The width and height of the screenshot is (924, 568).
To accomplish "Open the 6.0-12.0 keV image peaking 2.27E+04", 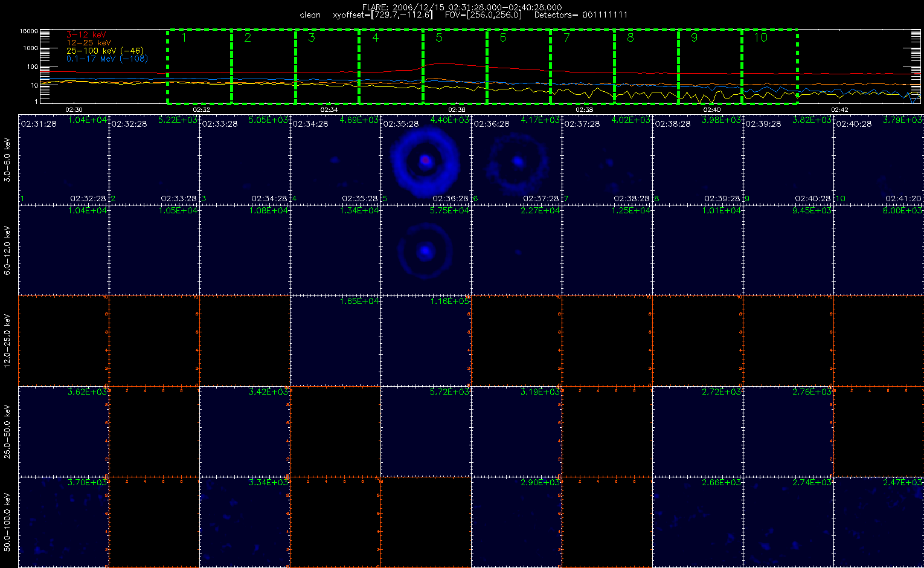I will coord(516,250).
